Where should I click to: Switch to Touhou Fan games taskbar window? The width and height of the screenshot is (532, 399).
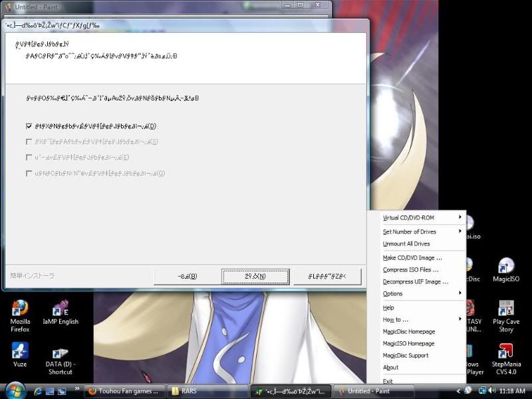(124, 391)
